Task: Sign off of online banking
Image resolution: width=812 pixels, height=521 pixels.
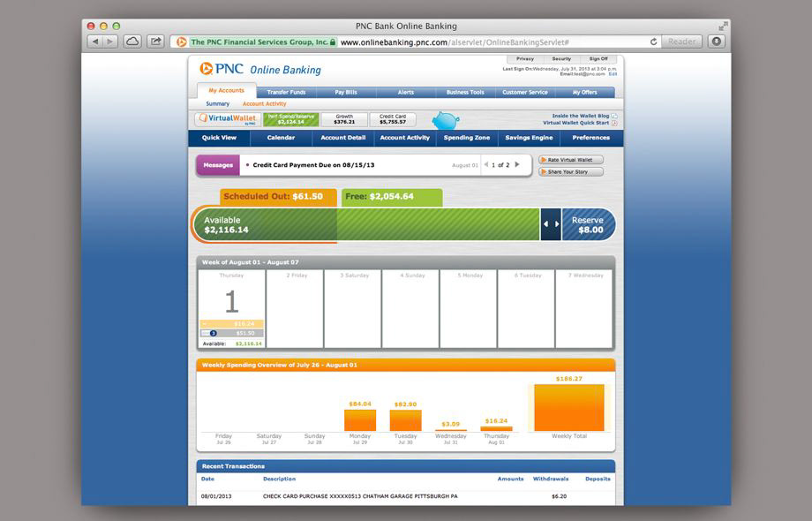Action: (x=598, y=59)
